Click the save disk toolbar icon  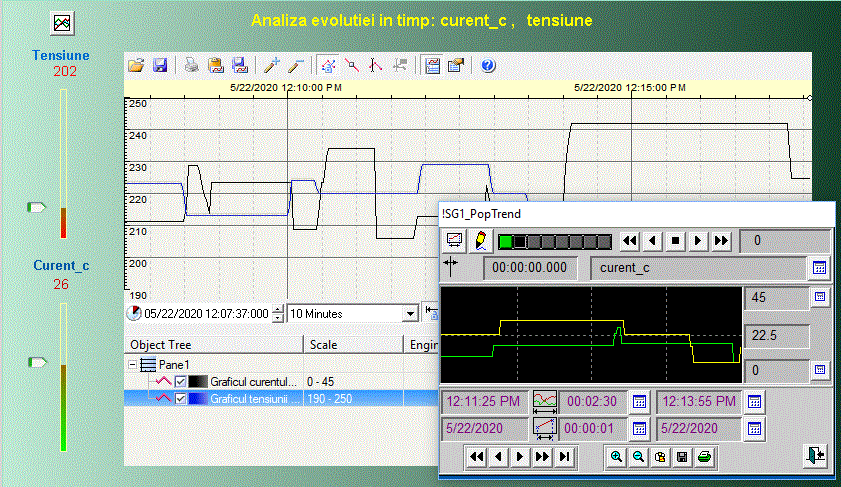159,66
